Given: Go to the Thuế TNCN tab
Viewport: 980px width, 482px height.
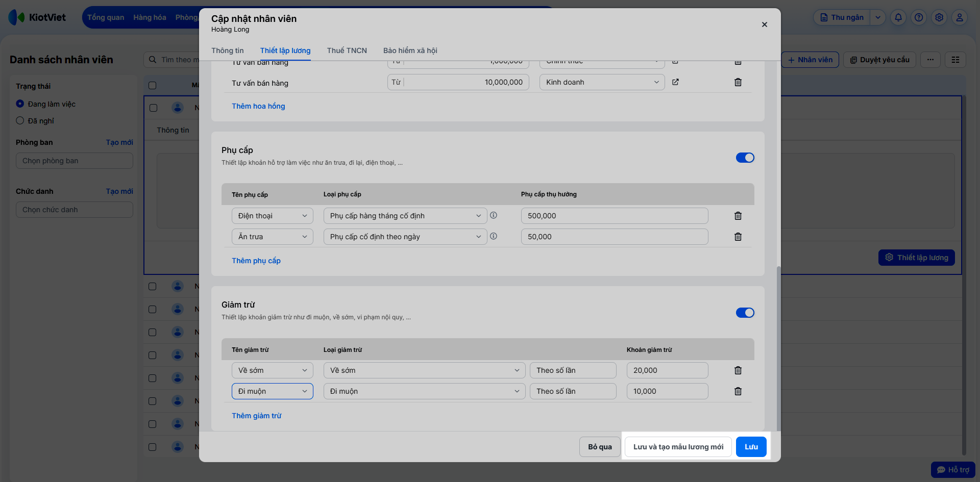Looking at the screenshot, I should coord(347,50).
